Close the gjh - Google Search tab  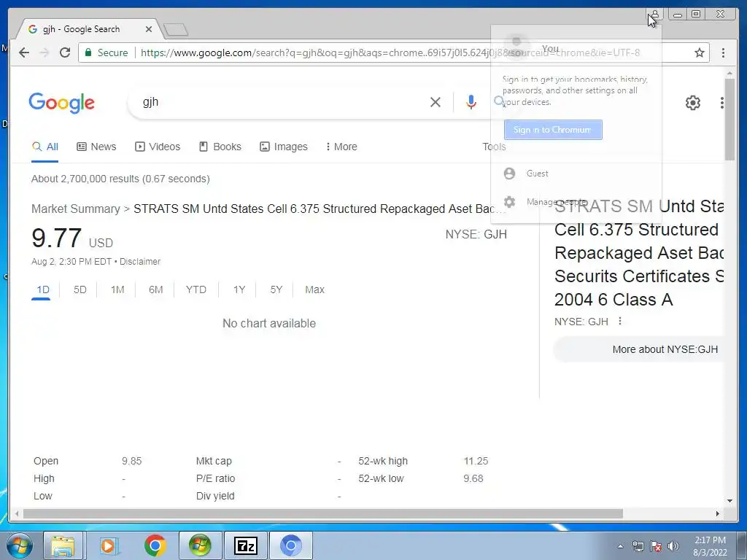[x=149, y=29]
